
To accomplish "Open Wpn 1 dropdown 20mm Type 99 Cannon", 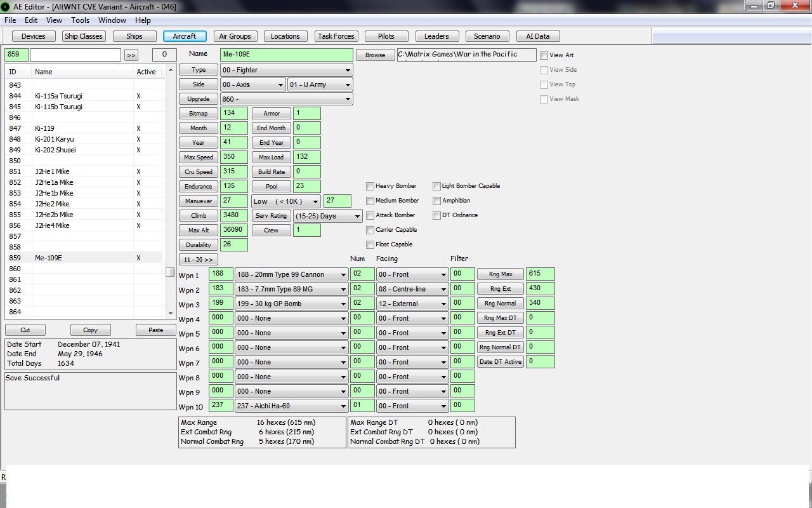I will point(291,274).
